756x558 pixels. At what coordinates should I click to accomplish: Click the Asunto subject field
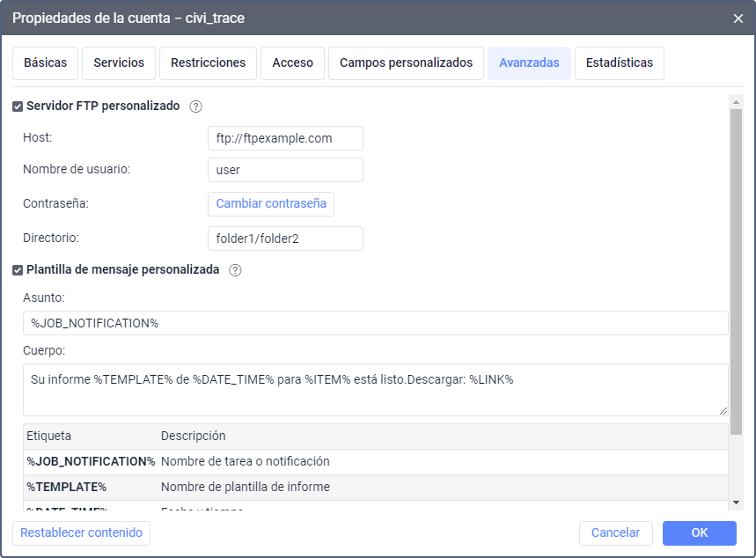pos(375,323)
